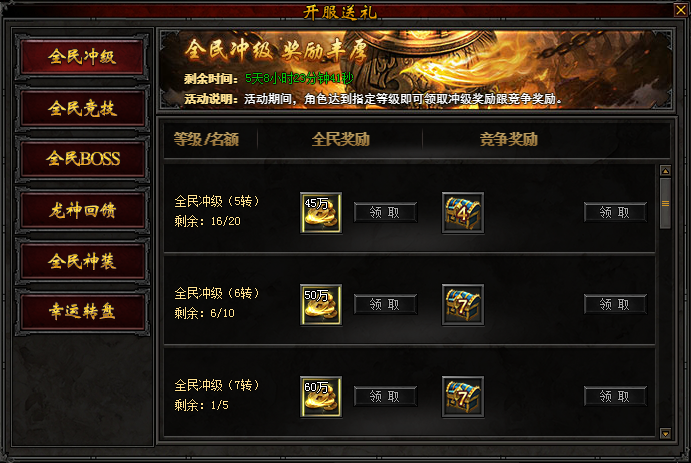Viewport: 691px width, 463px height.
Task: Claim the 竞争奖励 for 全民冲级 7转
Action: tap(615, 396)
